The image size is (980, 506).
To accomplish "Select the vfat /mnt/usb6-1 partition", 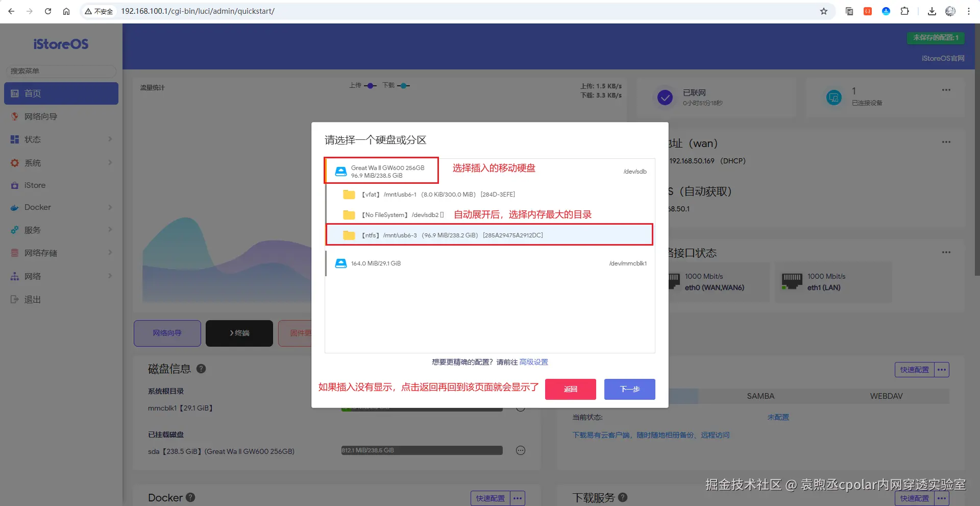I will 490,195.
